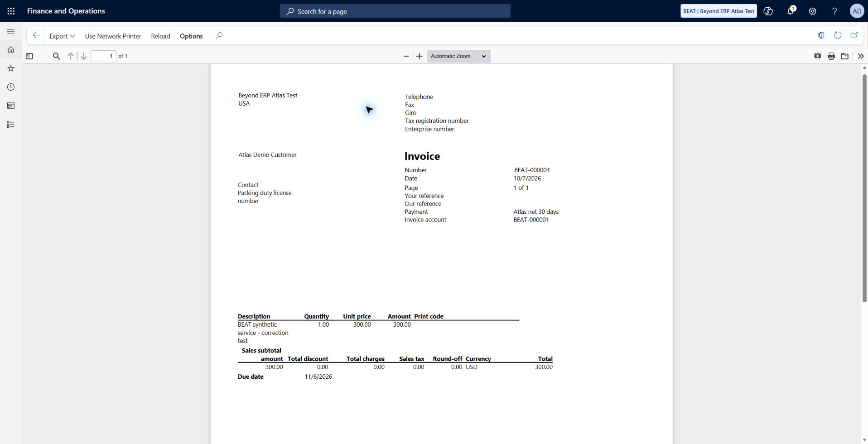Click the Search for a page field
This screenshot has width=868, height=444.
395,11
